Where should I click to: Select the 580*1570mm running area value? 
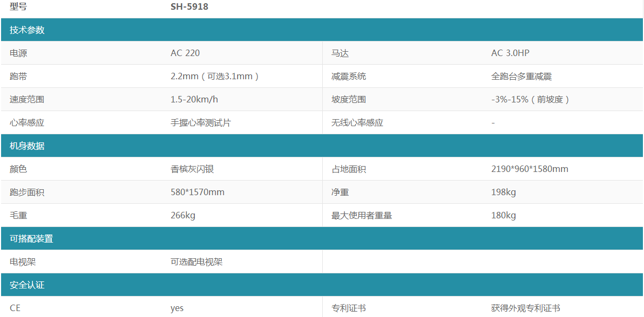[x=198, y=192]
